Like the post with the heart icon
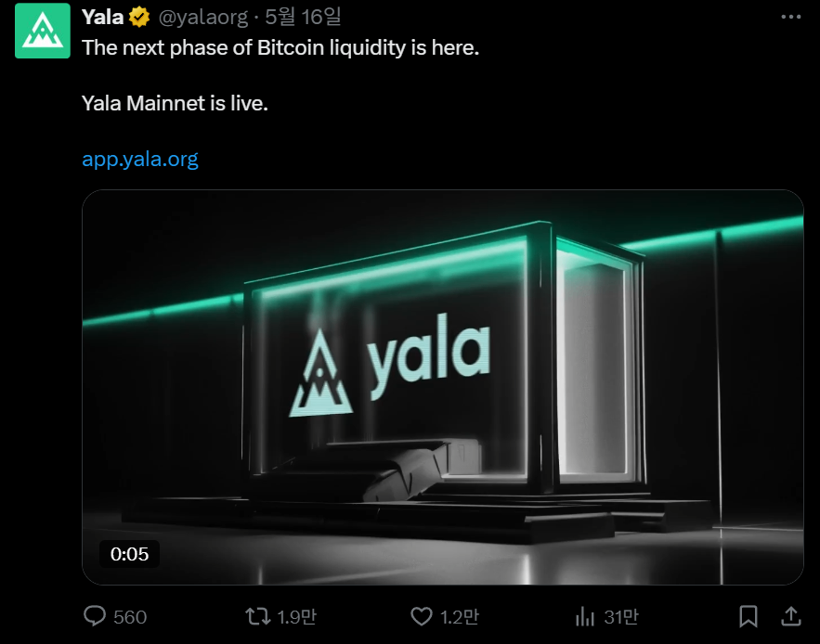820x644 pixels. (422, 616)
